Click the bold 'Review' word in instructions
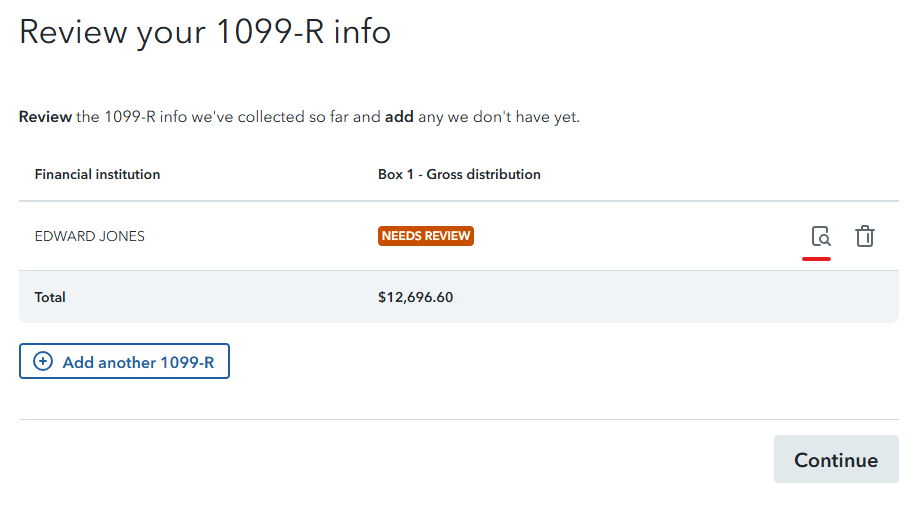This screenshot has width=921, height=521. [x=45, y=117]
